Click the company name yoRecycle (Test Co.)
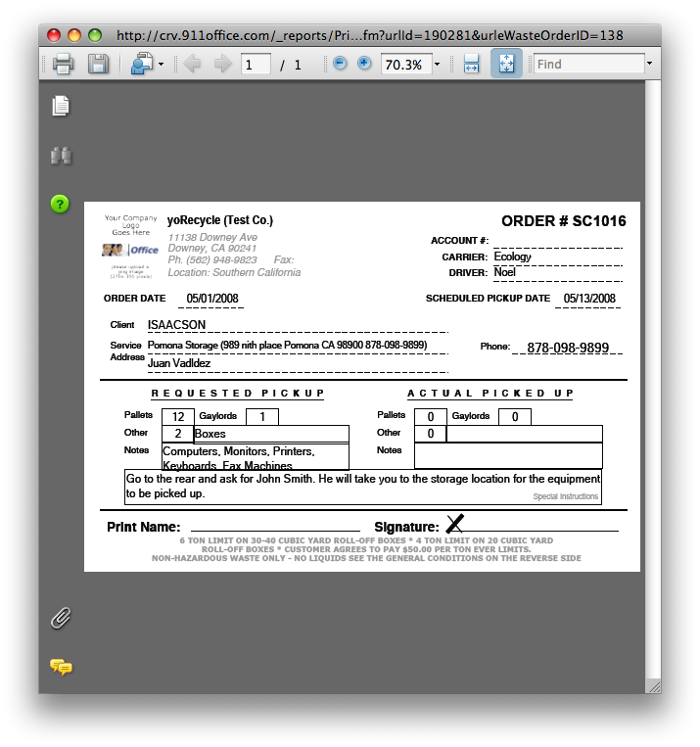 220,220
